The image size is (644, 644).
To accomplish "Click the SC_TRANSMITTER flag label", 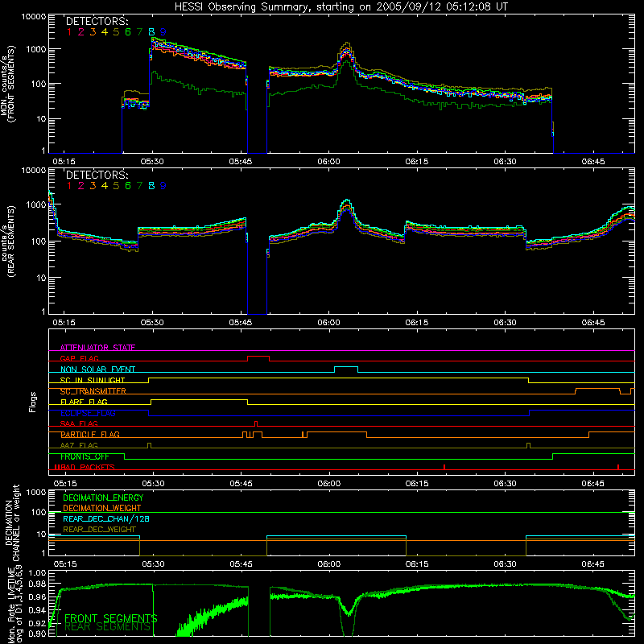I will click(x=93, y=391).
